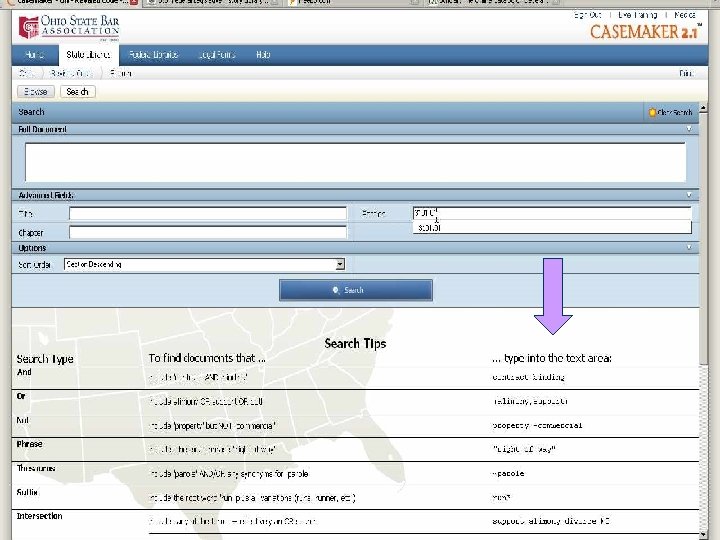Click the 'Or' search type row label
720x540 pixels.
21,396
